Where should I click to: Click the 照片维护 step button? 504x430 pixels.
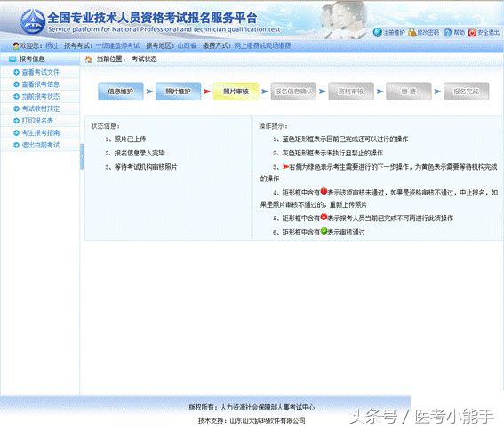pyautogui.click(x=178, y=92)
